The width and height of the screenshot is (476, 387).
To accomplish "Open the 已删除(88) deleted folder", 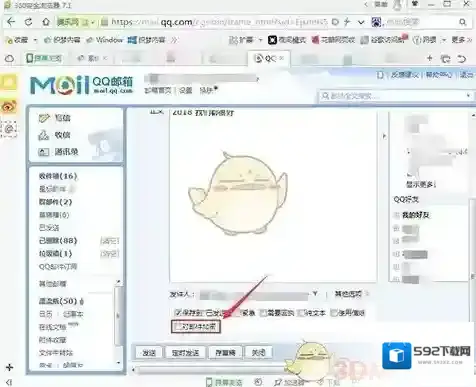I will click(x=58, y=241).
